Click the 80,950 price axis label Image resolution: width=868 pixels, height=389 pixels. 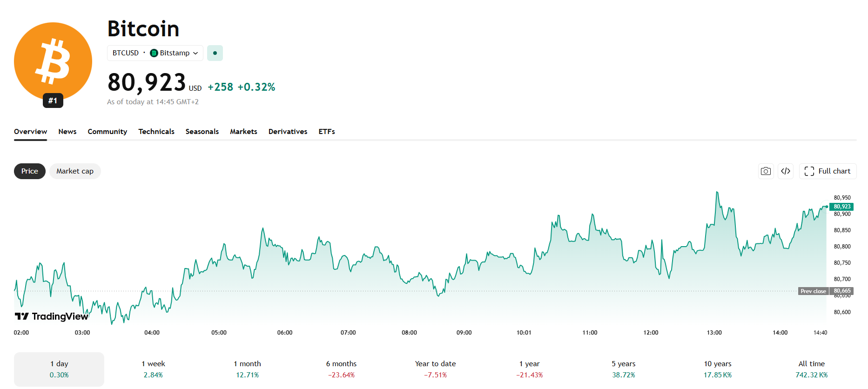point(842,198)
